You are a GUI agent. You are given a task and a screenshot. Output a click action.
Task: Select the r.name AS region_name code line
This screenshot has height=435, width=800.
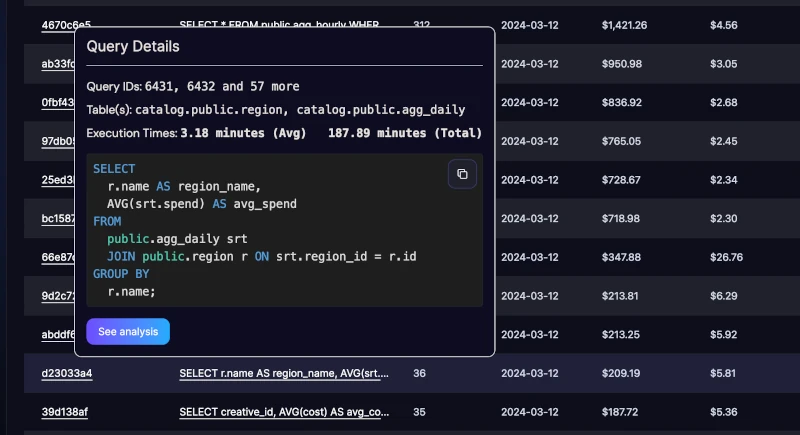184,187
